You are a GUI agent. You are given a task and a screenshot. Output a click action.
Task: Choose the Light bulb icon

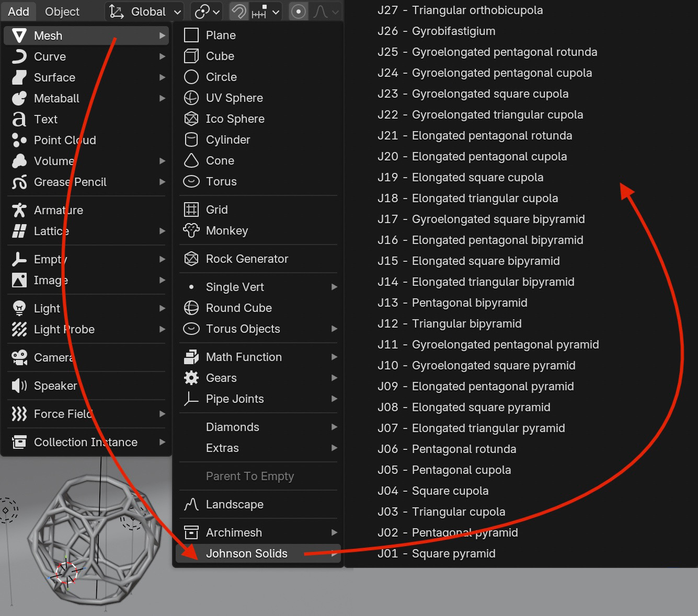(19, 308)
